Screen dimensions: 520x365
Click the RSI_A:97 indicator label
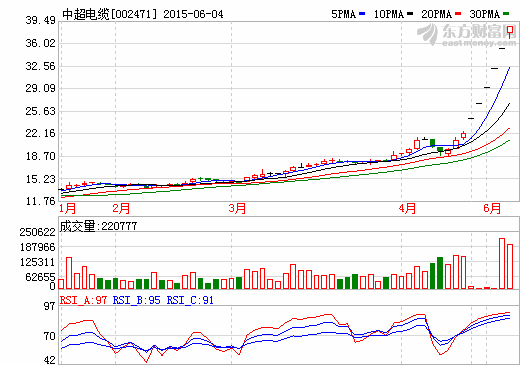[x=83, y=300]
